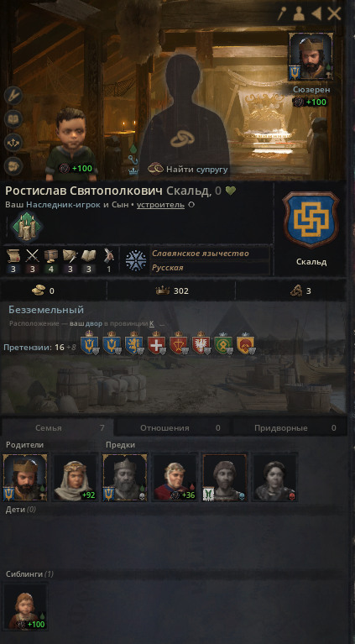Click the pin icon in top bar
Image resolution: width=355 pixels, height=644 pixels.
pyautogui.click(x=282, y=14)
